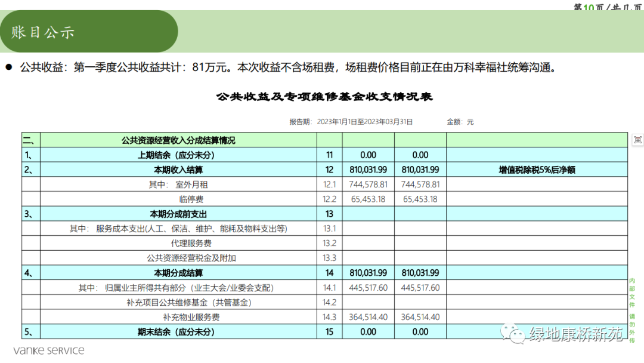Select the 公共资源经营收入分成结算情况 header cell

pos(178,140)
